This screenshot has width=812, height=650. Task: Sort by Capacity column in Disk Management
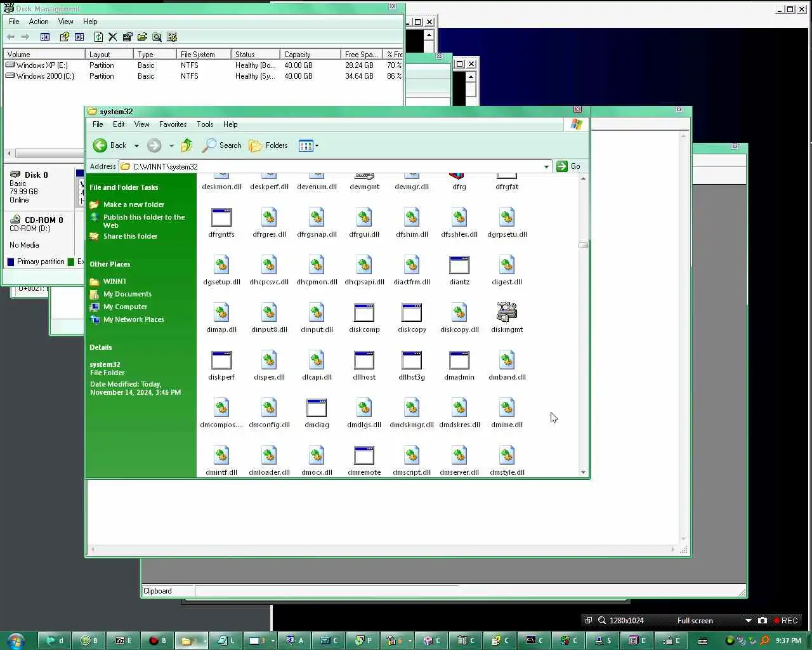coord(310,55)
